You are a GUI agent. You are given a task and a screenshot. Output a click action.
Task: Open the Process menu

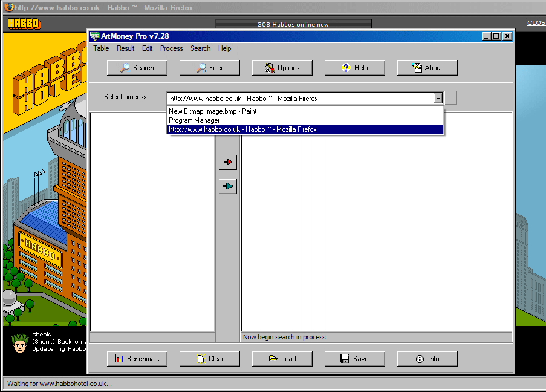[x=171, y=48]
